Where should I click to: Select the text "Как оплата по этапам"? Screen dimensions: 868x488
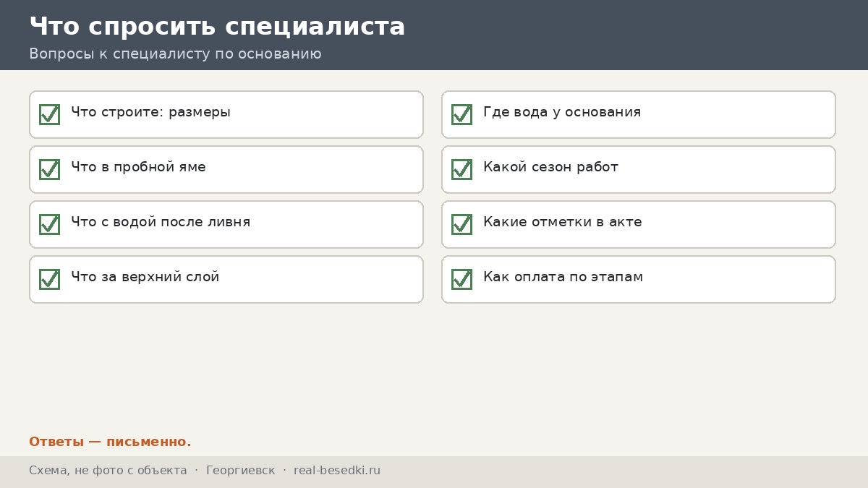click(x=563, y=278)
